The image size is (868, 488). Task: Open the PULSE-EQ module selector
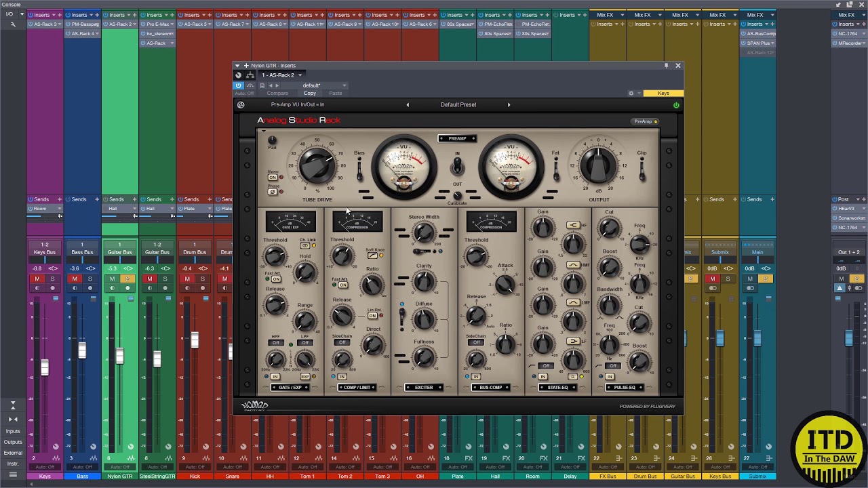click(624, 388)
